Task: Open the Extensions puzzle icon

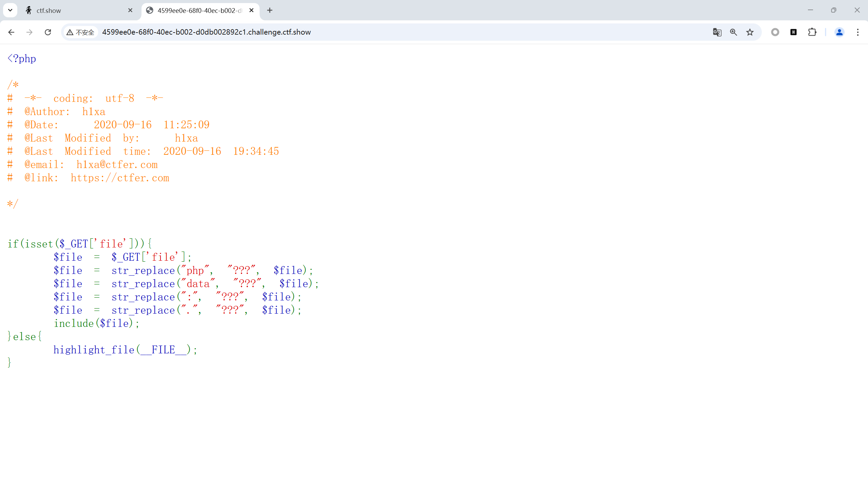Action: pyautogui.click(x=812, y=32)
